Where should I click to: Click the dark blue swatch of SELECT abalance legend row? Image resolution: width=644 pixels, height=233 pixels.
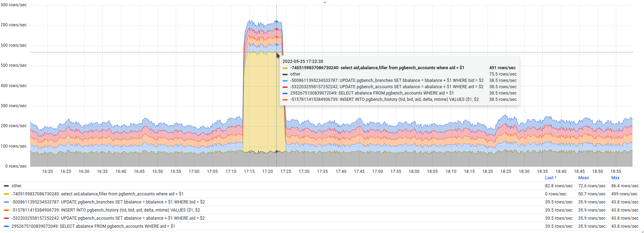pyautogui.click(x=6, y=226)
